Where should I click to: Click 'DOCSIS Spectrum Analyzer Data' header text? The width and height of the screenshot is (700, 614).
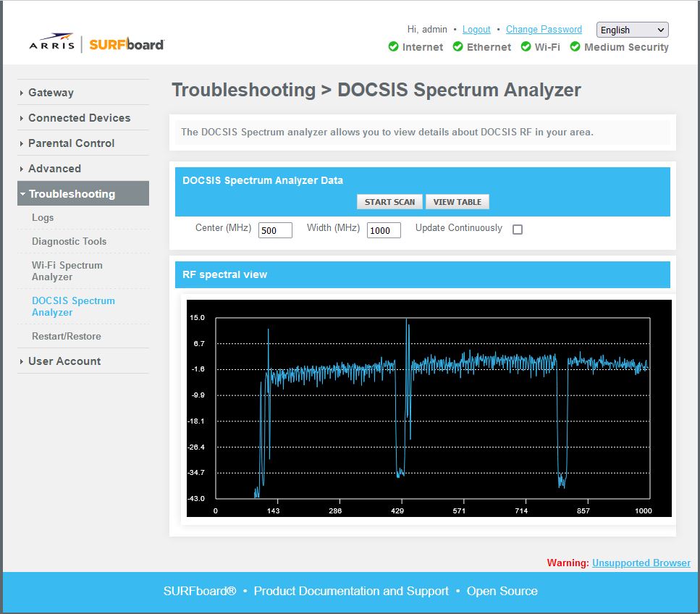[x=263, y=180]
